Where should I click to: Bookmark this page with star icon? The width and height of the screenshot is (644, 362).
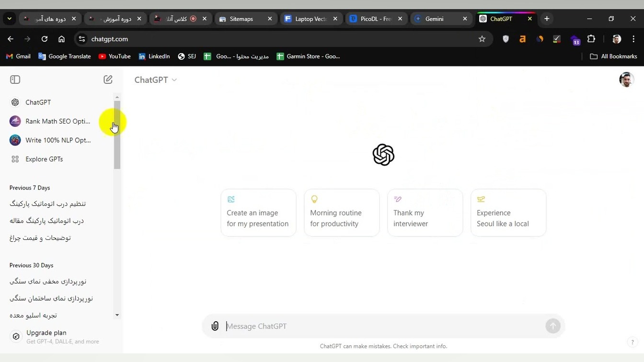[x=482, y=39]
